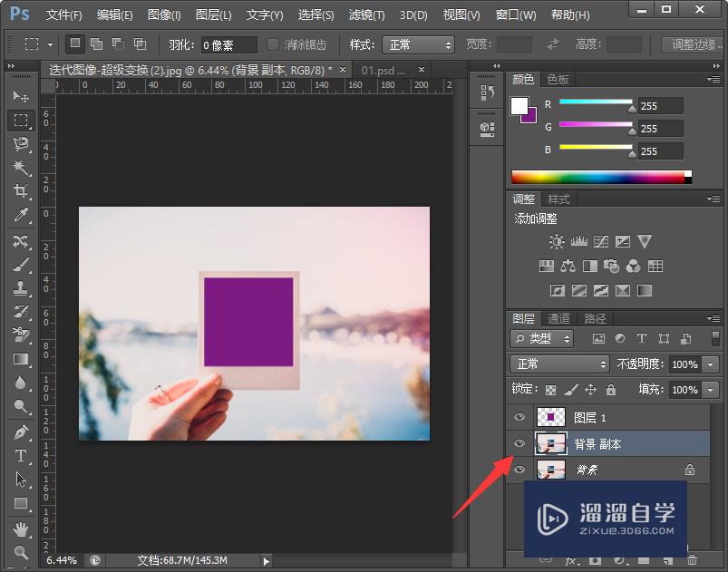Hide the 背景 layer
This screenshot has height=572, width=728.
[519, 470]
